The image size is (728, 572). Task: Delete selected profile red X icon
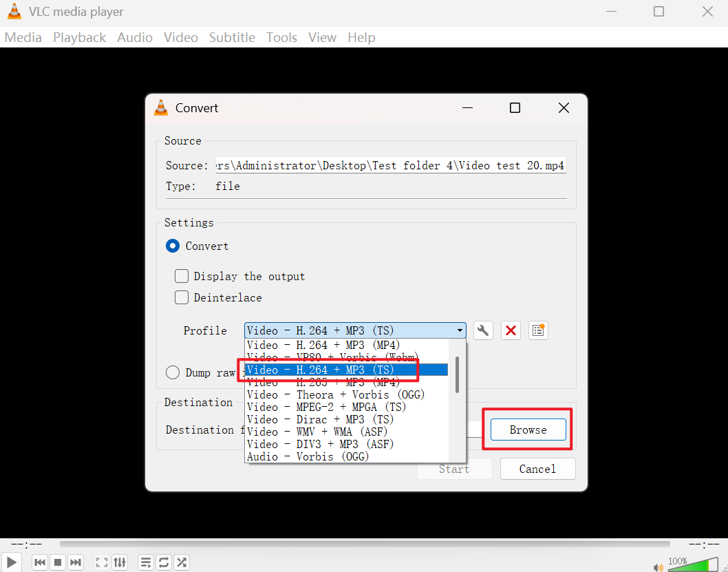coord(511,330)
